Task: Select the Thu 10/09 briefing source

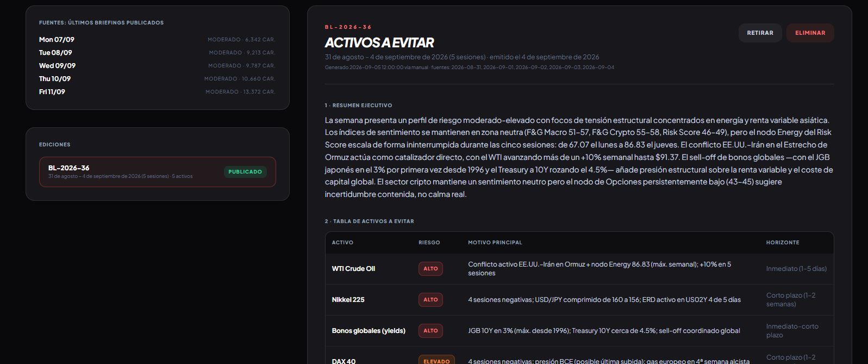Action: click(x=157, y=79)
